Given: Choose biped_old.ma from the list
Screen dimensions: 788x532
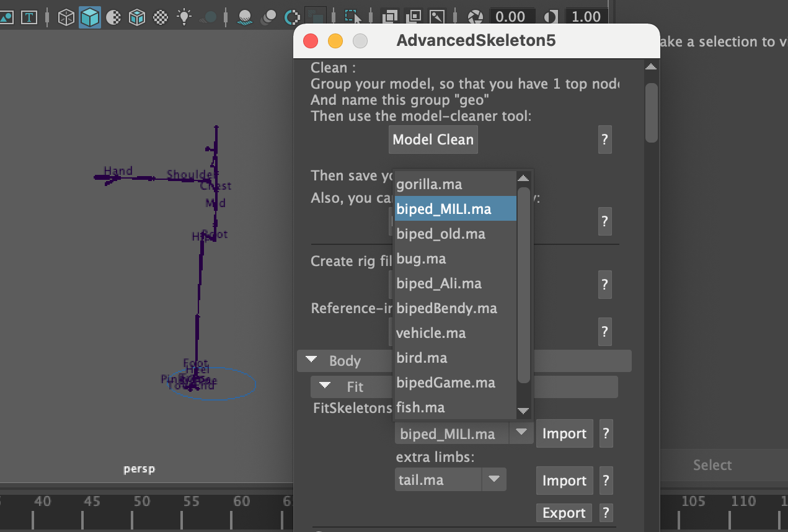Looking at the screenshot, I should (455, 234).
